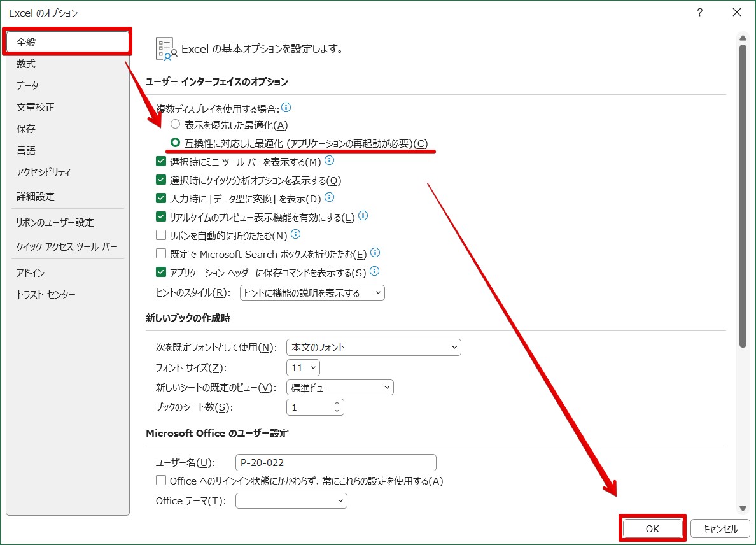Viewport: 756px width, 545px height.
Task: Enable リボンを自動的に折りたたむ checkbox
Action: click(x=161, y=236)
